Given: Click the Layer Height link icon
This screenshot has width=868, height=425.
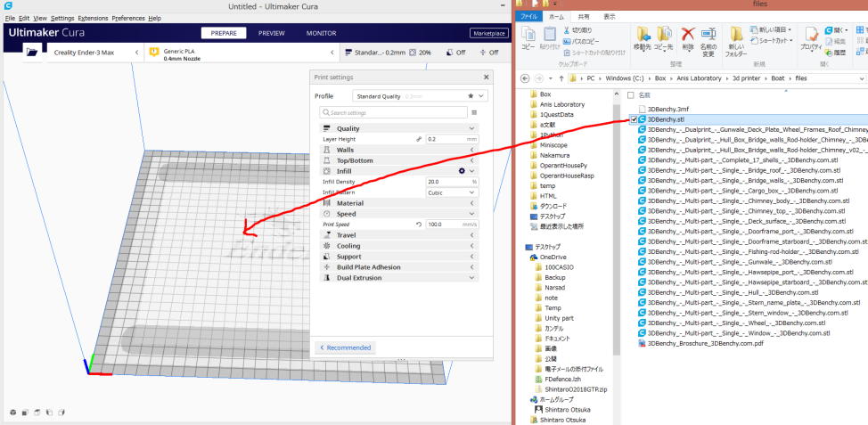Looking at the screenshot, I should 419,139.
